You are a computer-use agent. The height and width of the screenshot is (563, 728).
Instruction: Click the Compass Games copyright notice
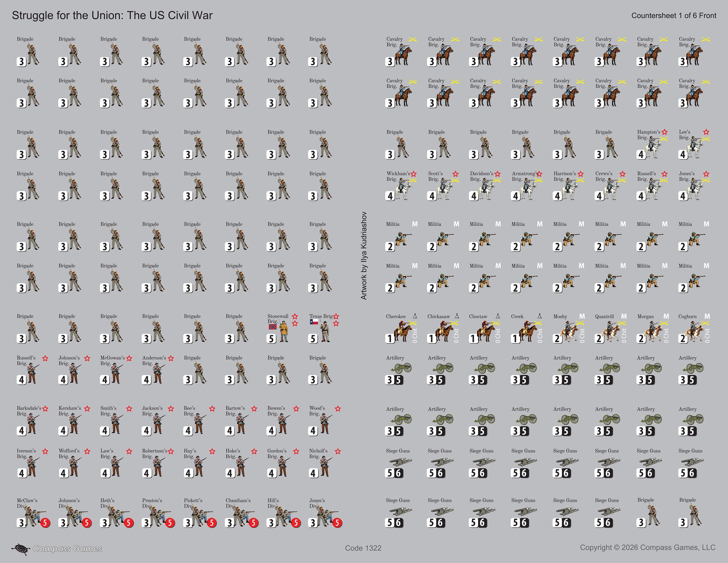[648, 547]
